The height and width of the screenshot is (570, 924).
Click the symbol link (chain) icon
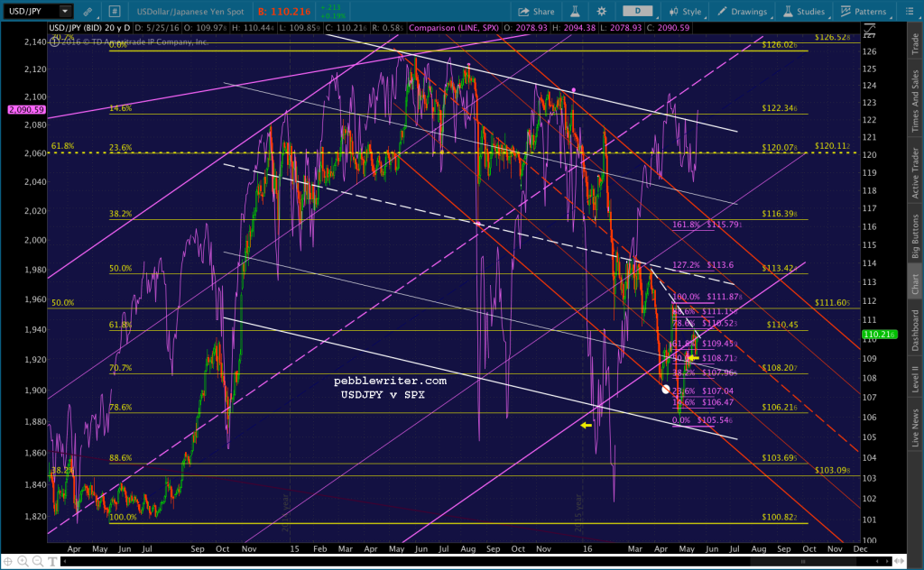(x=88, y=11)
